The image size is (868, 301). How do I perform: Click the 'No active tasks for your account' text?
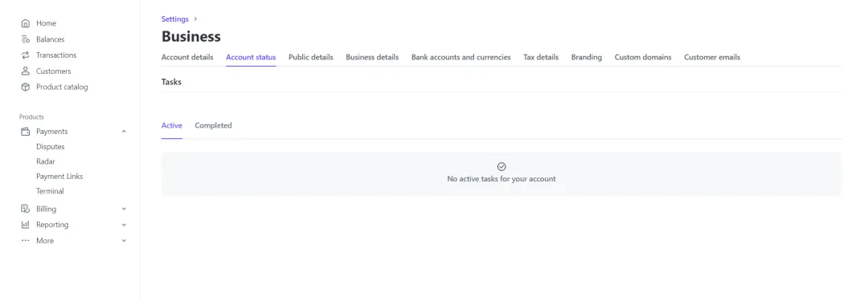tap(502, 179)
